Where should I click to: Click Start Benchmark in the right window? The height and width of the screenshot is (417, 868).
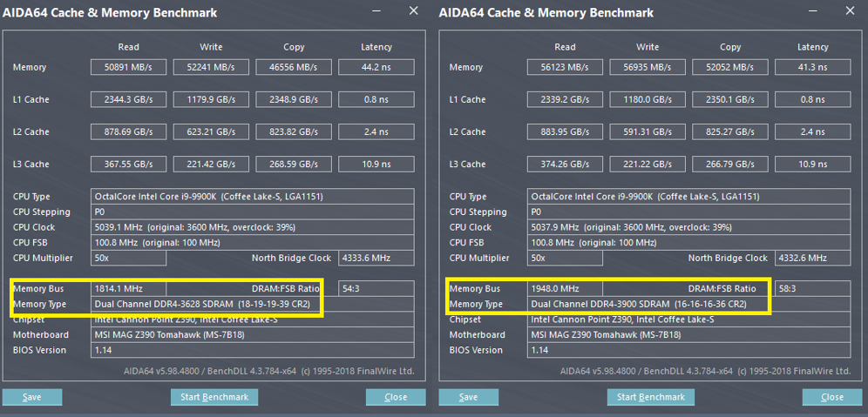click(x=650, y=397)
